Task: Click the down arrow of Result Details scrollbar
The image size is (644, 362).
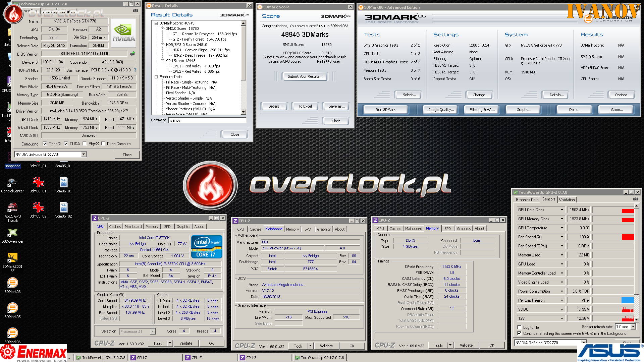Action: pyautogui.click(x=244, y=112)
